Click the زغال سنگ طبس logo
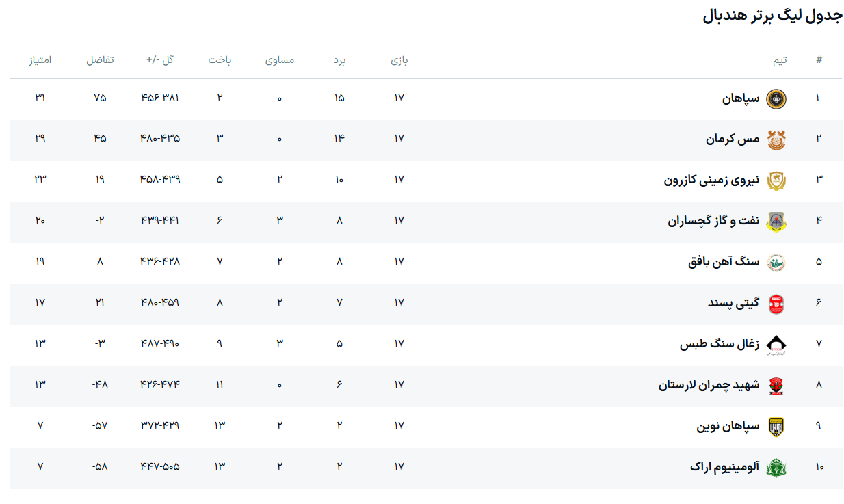844x504 pixels. 776,345
